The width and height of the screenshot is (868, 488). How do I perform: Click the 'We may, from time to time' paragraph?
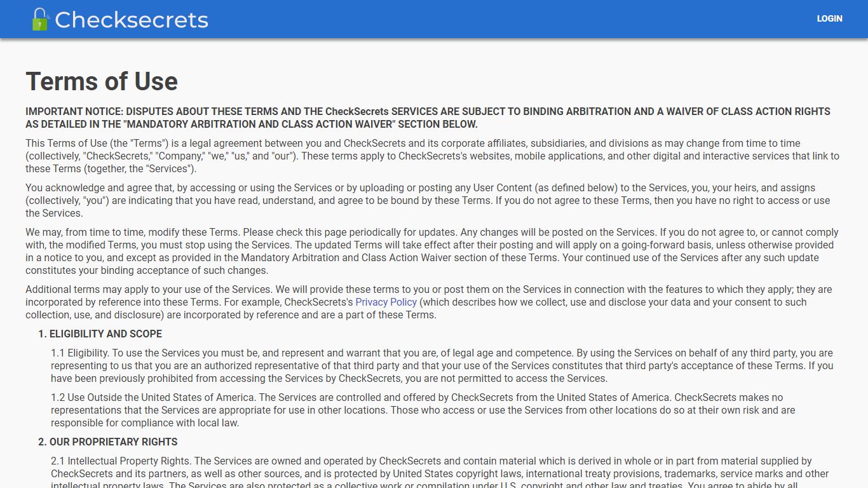click(x=432, y=251)
